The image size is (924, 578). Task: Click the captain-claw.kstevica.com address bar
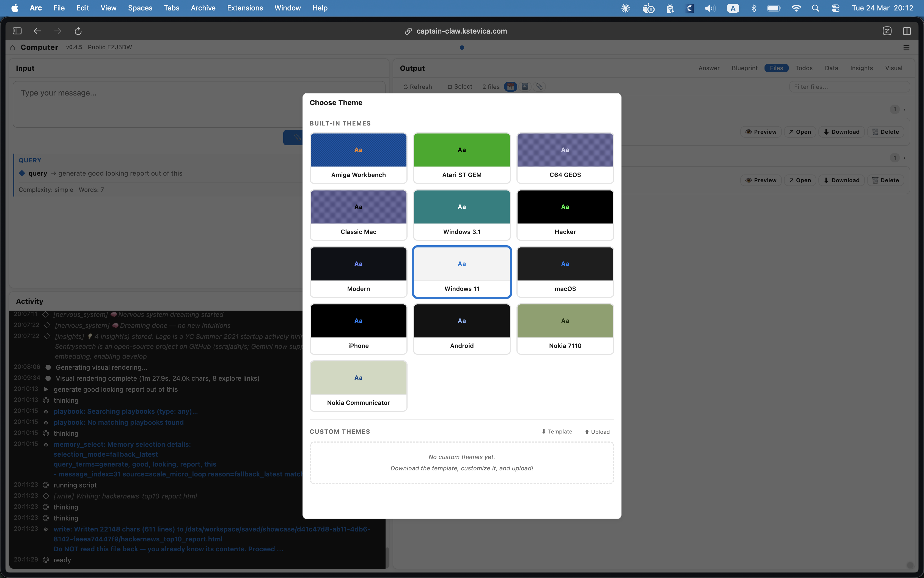click(x=461, y=31)
